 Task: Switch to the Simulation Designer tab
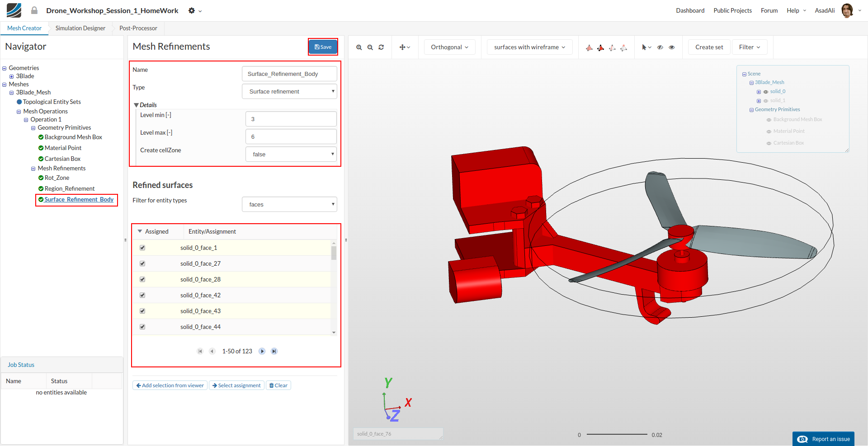point(80,28)
